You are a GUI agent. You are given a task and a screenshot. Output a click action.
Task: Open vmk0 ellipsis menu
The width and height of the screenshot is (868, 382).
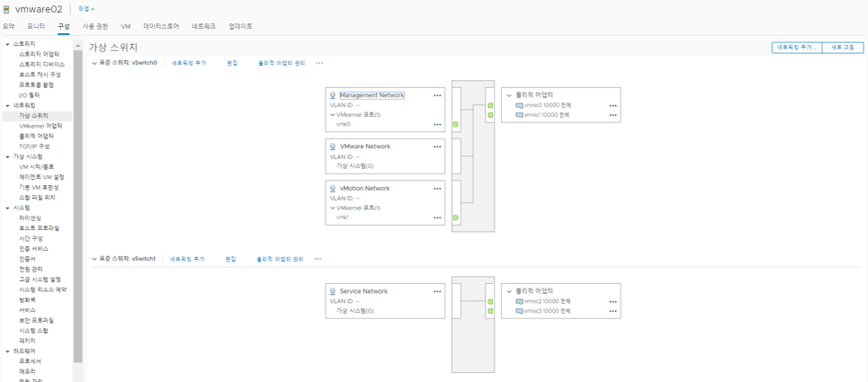(437, 124)
